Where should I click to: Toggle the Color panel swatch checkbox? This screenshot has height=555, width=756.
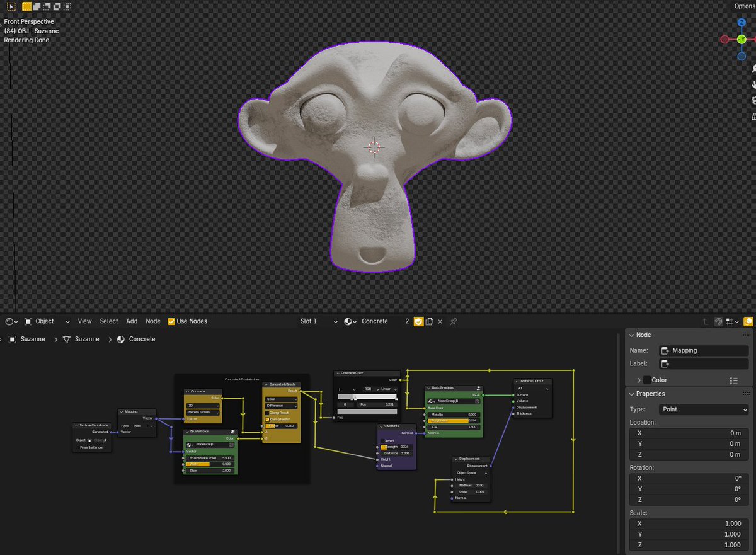tap(647, 380)
